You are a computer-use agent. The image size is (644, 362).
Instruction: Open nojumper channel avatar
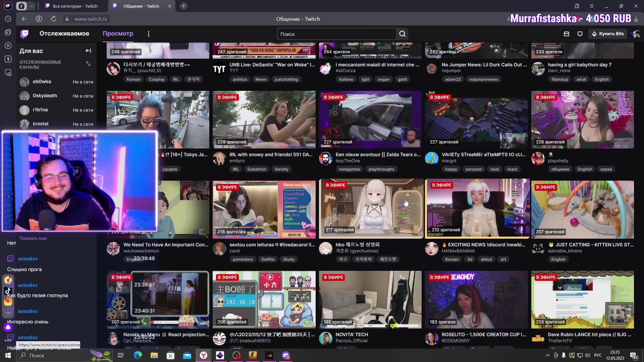(x=432, y=69)
